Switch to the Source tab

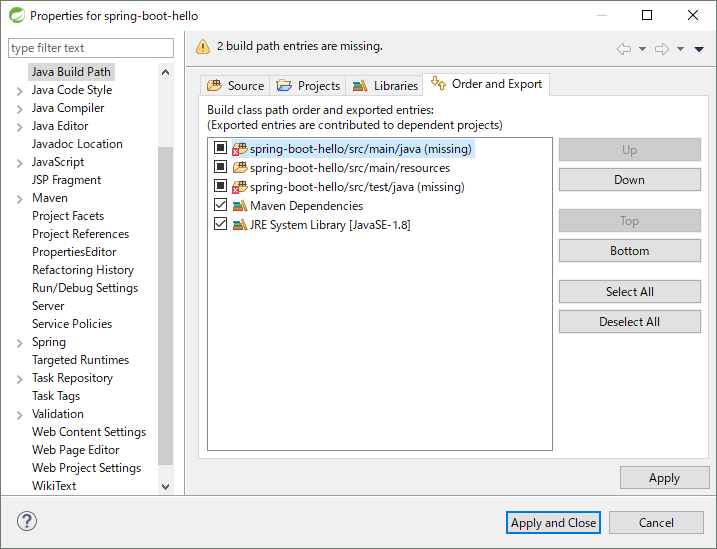(x=235, y=85)
